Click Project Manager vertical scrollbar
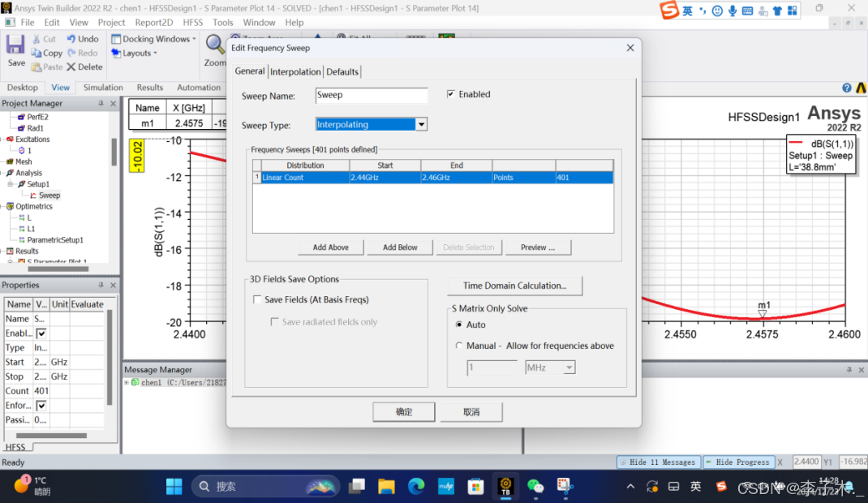This screenshot has height=503, width=868. 114,152
